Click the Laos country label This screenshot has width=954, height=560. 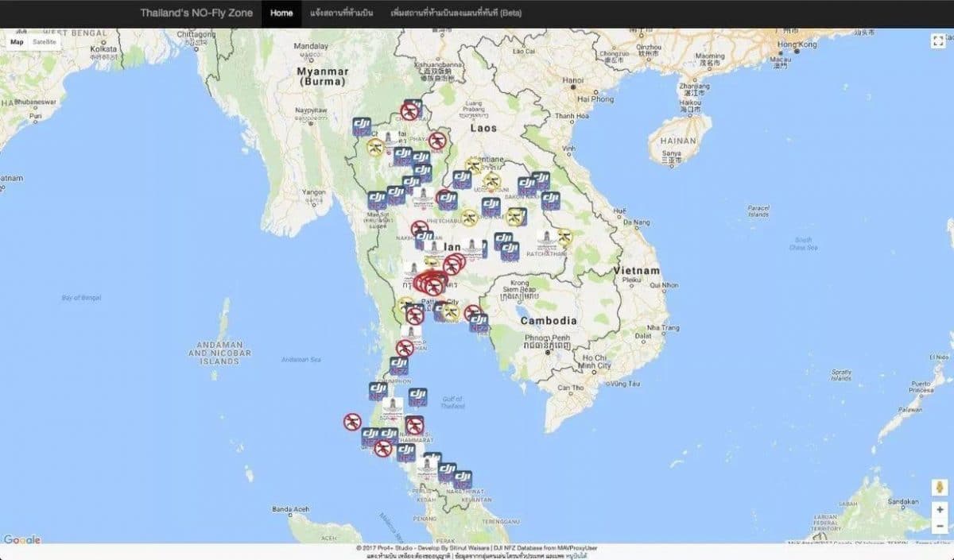click(x=483, y=127)
